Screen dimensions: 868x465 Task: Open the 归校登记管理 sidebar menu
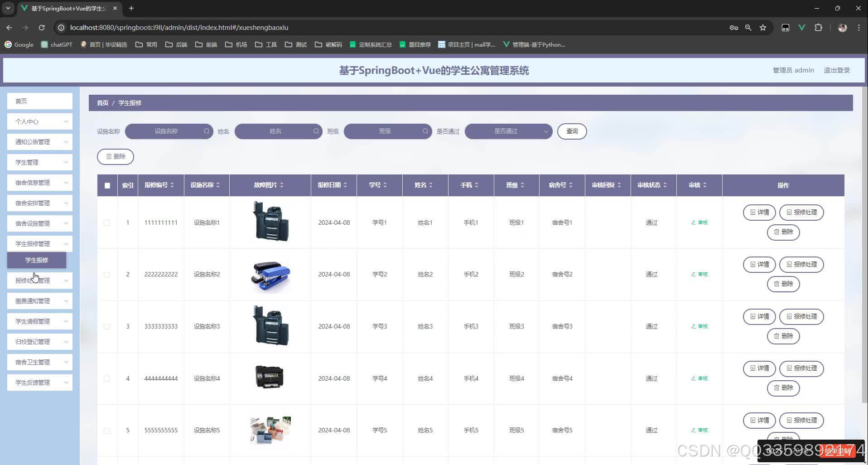[40, 342]
